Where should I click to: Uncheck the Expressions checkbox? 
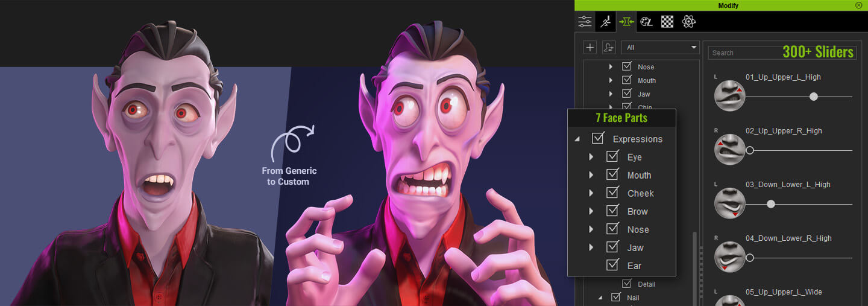[598, 138]
